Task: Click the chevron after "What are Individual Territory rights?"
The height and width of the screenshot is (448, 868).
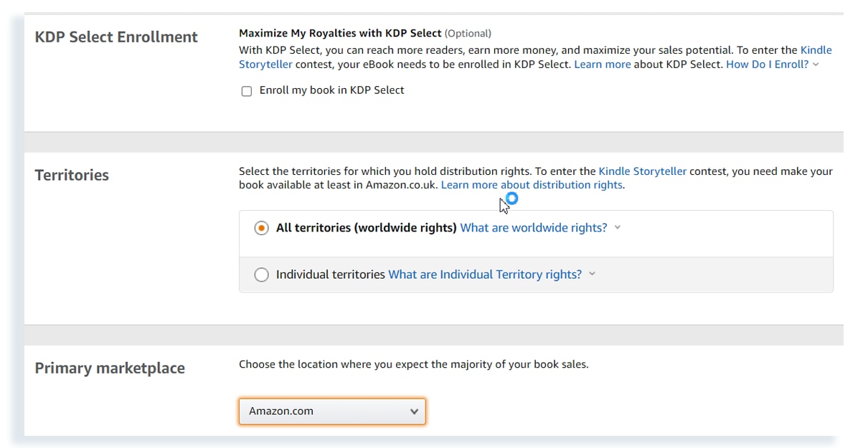Action: click(x=592, y=274)
